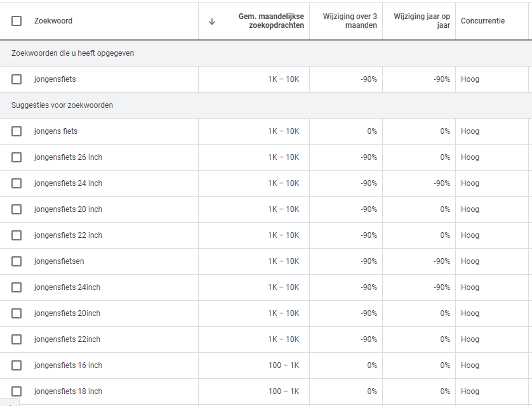Click the jongensfiets 20inch keyword text
Image resolution: width=532 pixels, height=406 pixels.
click(x=67, y=313)
